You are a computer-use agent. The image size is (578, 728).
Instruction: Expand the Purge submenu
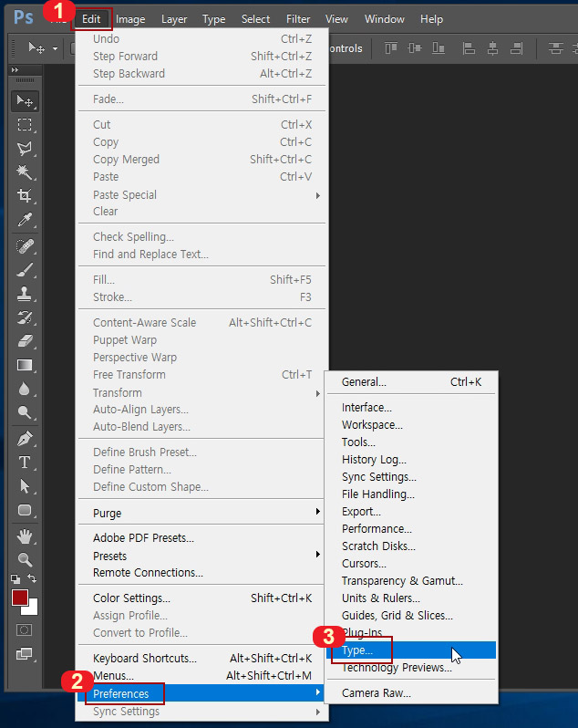201,513
